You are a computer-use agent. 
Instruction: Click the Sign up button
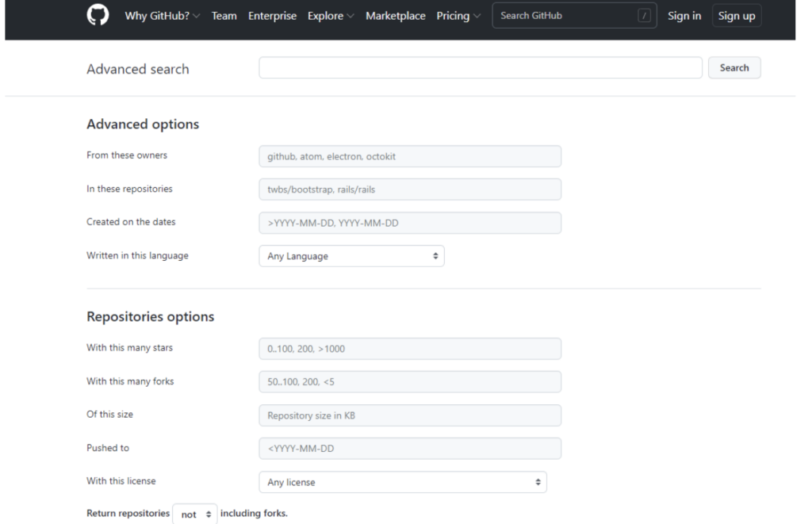tap(737, 16)
